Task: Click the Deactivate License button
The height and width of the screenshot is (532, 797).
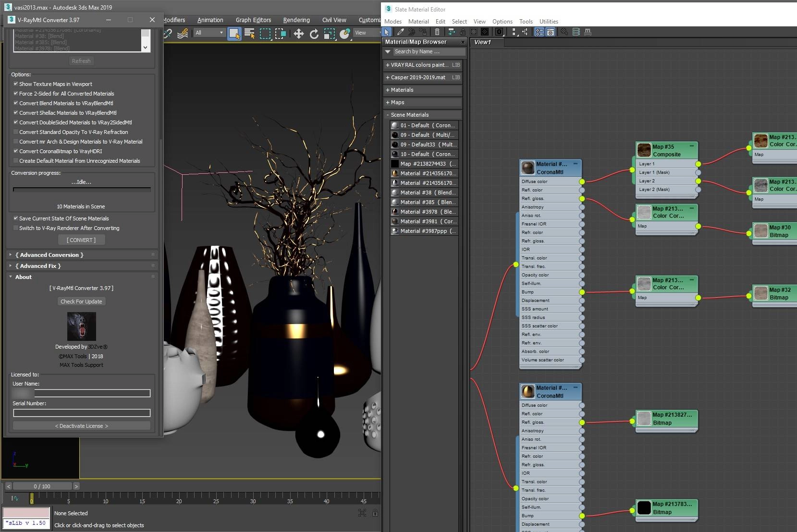Action: click(82, 426)
